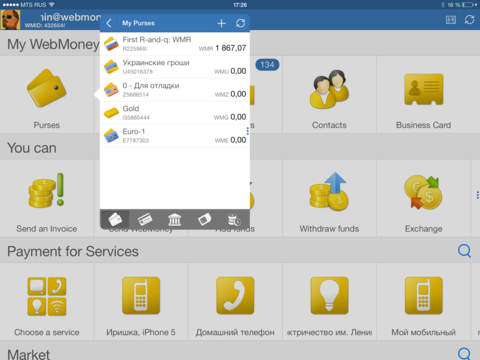Screen dimensions: 480x360
Task: Open the Gold purse row
Action: click(175, 113)
